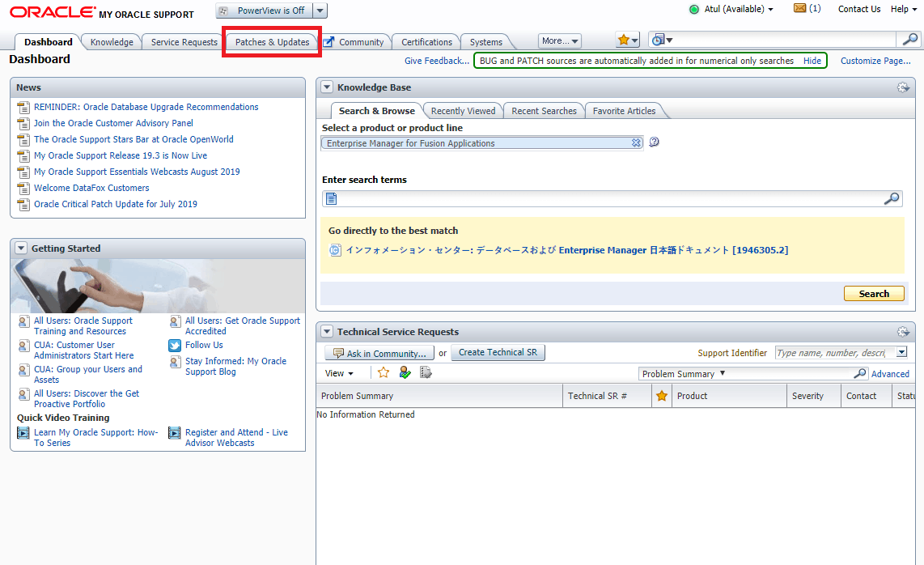Click the Create Technical SR button

498,352
